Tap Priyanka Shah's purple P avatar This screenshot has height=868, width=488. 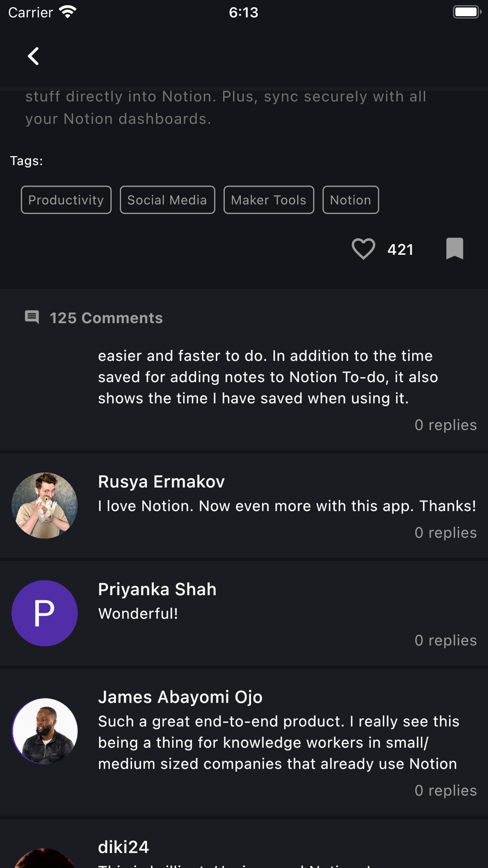(x=44, y=613)
